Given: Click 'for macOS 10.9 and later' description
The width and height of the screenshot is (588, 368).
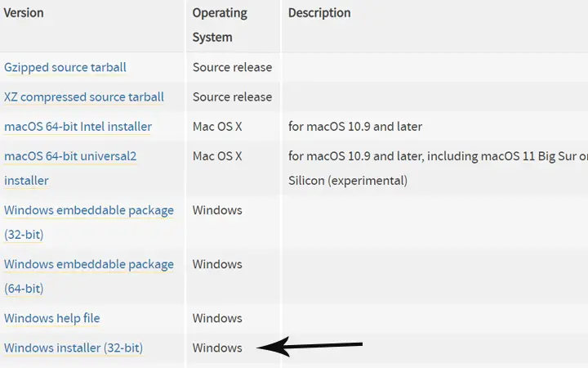Looking at the screenshot, I should tap(355, 127).
